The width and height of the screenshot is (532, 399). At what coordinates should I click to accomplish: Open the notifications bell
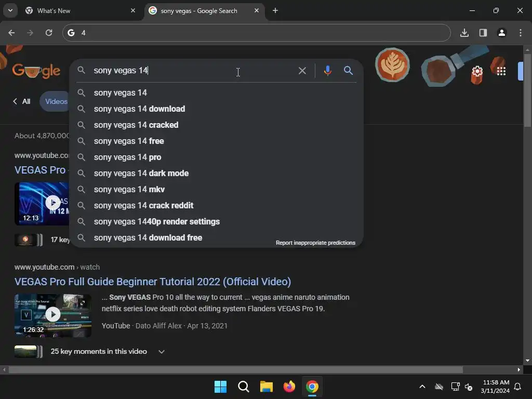tap(518, 387)
